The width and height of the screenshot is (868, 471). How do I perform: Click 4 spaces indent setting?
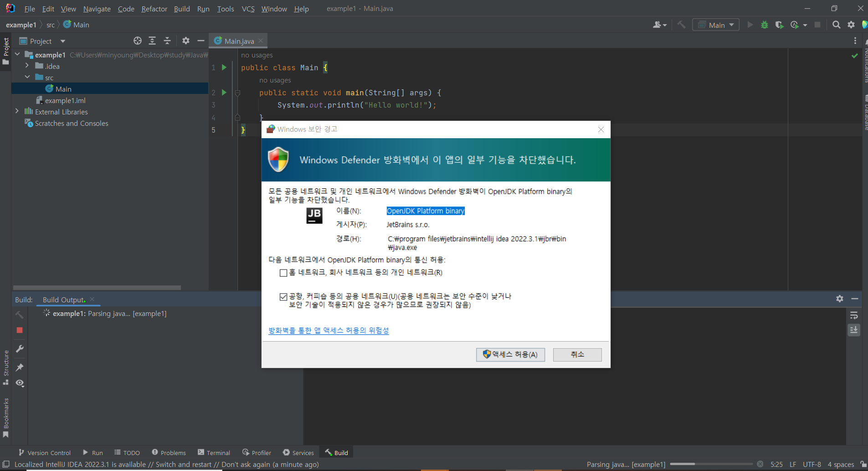(841, 464)
